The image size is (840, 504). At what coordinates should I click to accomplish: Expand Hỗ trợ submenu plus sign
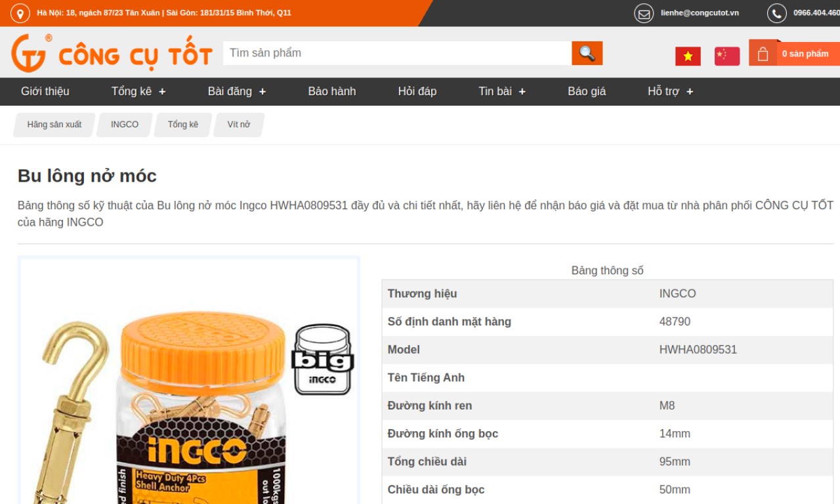[x=690, y=92]
